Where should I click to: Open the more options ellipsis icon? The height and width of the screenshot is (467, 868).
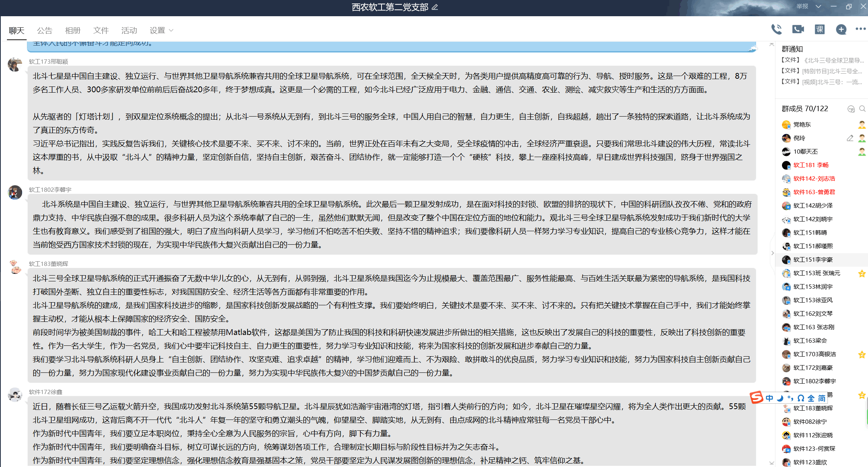861,29
